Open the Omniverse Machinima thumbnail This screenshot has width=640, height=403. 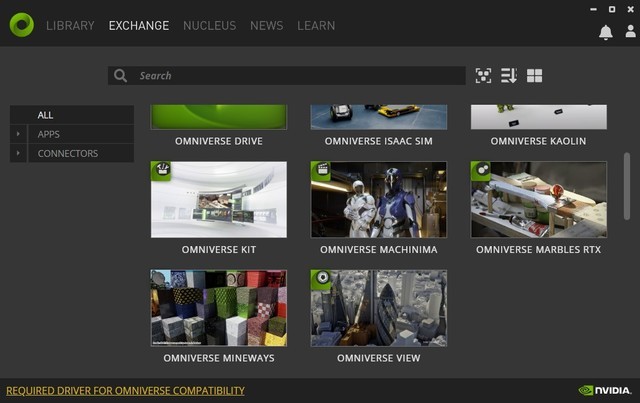pos(379,200)
